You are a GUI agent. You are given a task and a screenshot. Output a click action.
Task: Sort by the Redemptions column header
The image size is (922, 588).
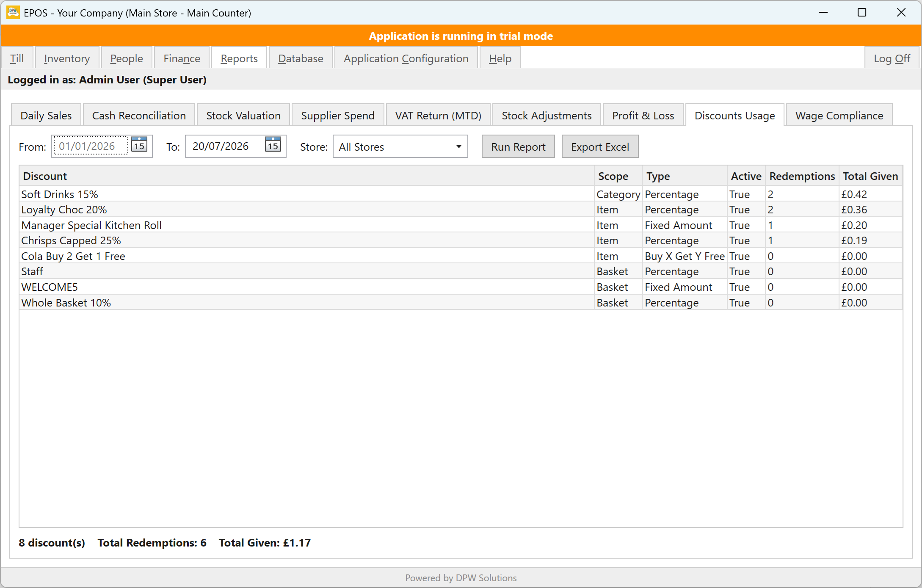802,176
